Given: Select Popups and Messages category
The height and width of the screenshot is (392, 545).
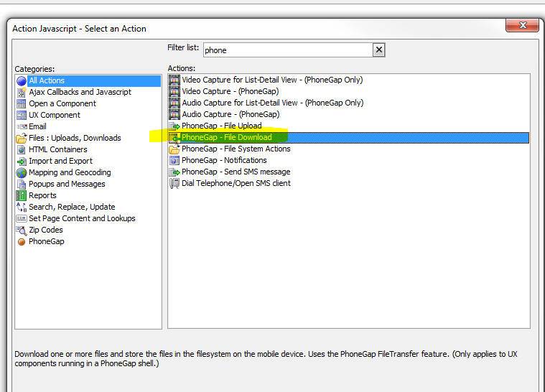Looking at the screenshot, I should [x=67, y=184].
